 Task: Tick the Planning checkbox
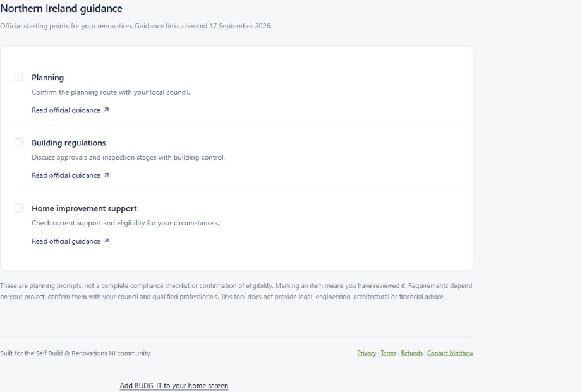[x=18, y=77]
